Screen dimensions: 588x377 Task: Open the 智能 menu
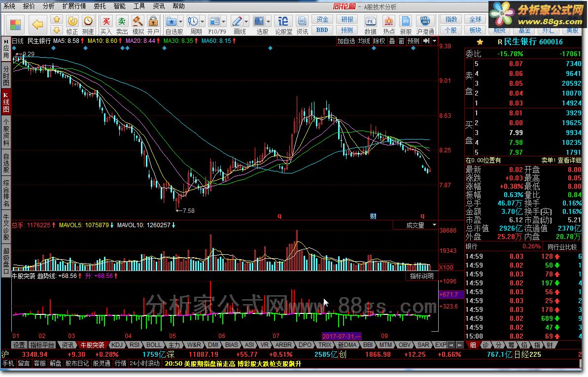pyautogui.click(x=119, y=6)
